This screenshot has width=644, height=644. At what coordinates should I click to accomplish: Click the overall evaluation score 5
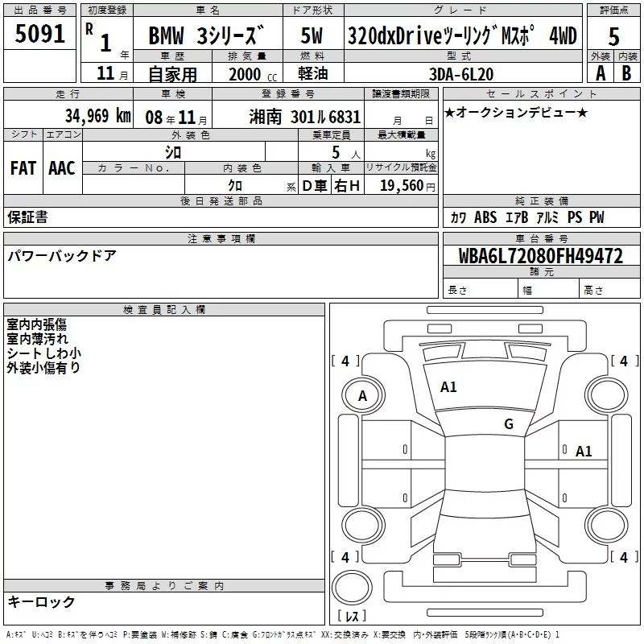coord(613,36)
